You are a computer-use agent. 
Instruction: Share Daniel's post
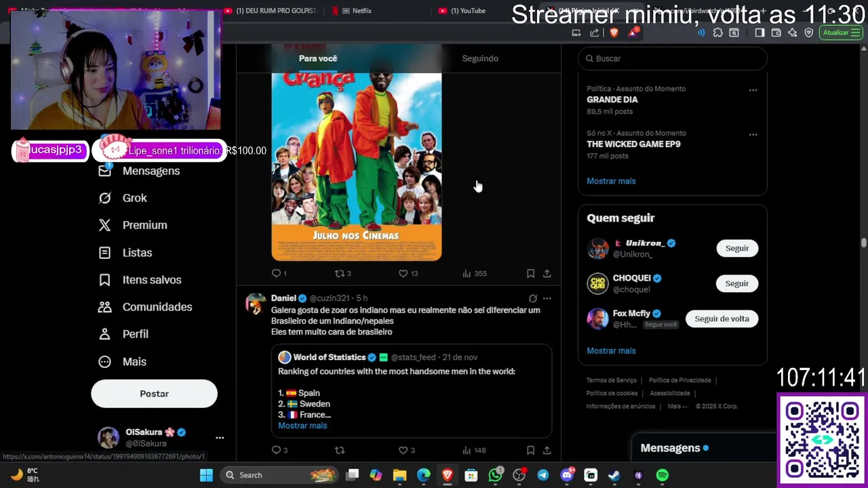[547, 450]
